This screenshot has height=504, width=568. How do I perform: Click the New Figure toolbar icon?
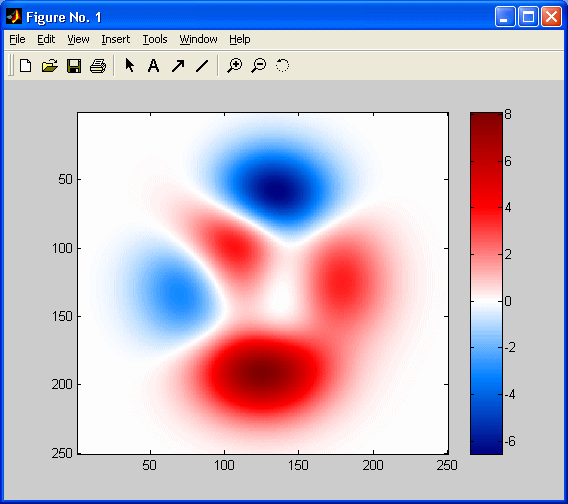pos(25,66)
